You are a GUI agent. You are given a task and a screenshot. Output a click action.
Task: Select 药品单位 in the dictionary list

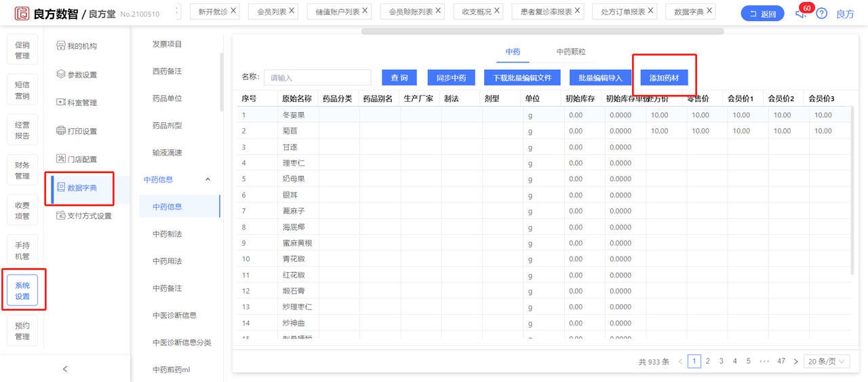(x=167, y=98)
